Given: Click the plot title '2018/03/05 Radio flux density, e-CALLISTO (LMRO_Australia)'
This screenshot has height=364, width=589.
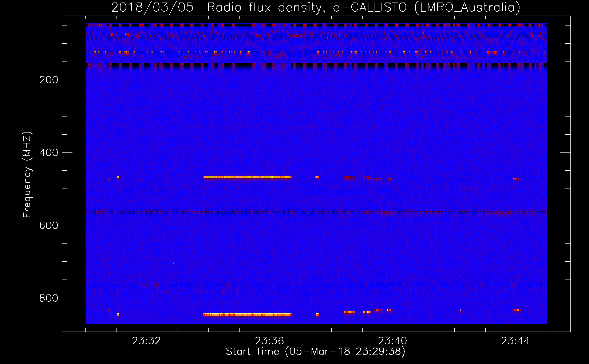Looking at the screenshot, I should 316,7.
